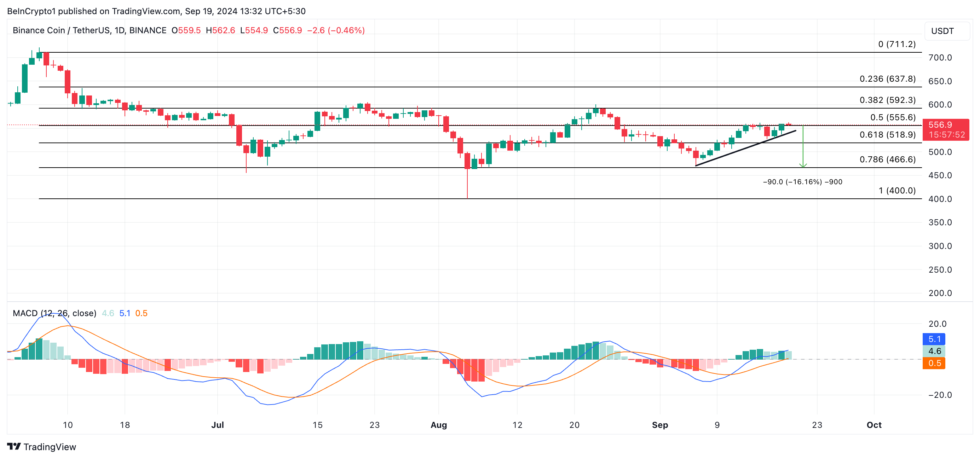
Task: Click the Sep label on time axis
Action: pos(660,425)
